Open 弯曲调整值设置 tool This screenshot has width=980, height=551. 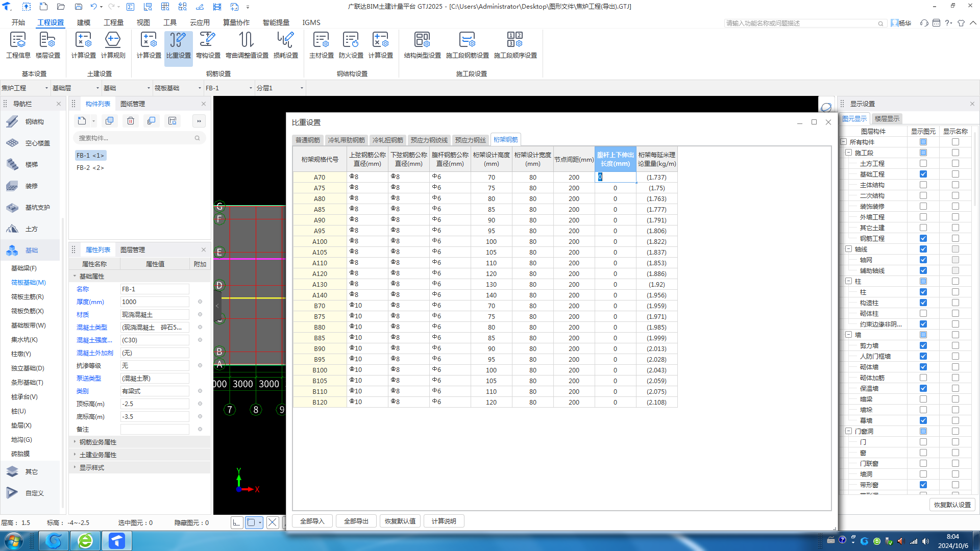(247, 45)
